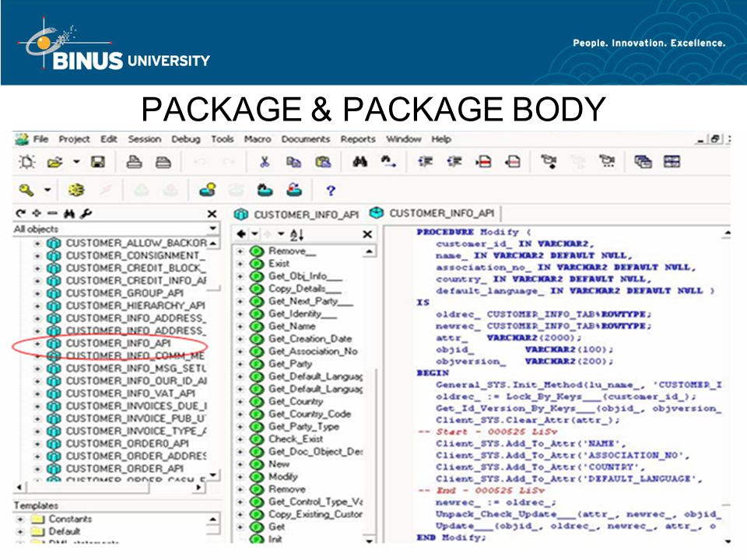Open the File menu

[x=40, y=139]
